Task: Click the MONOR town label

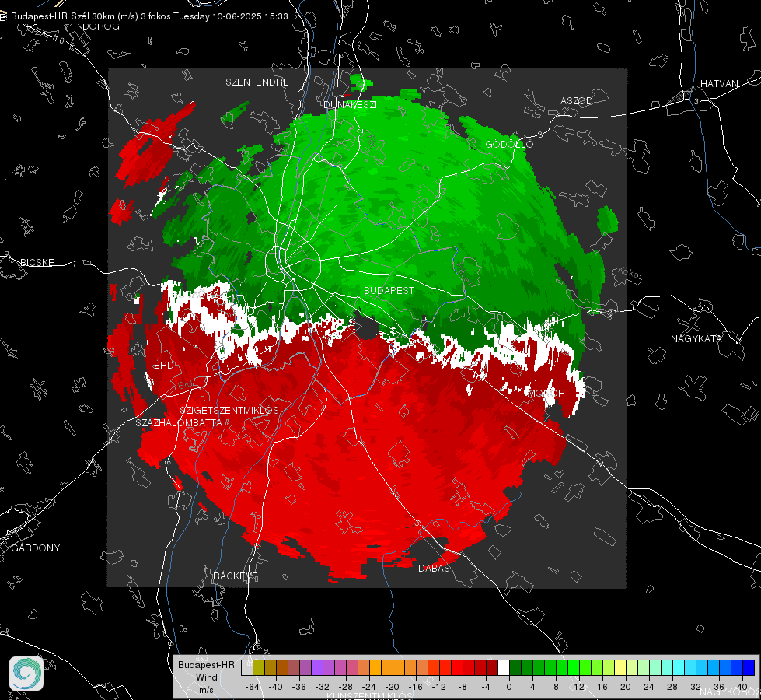Action: tap(546, 393)
